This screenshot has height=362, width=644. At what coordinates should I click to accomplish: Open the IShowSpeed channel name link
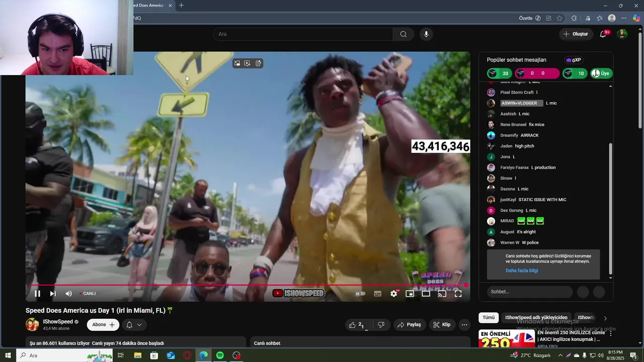[x=58, y=322]
